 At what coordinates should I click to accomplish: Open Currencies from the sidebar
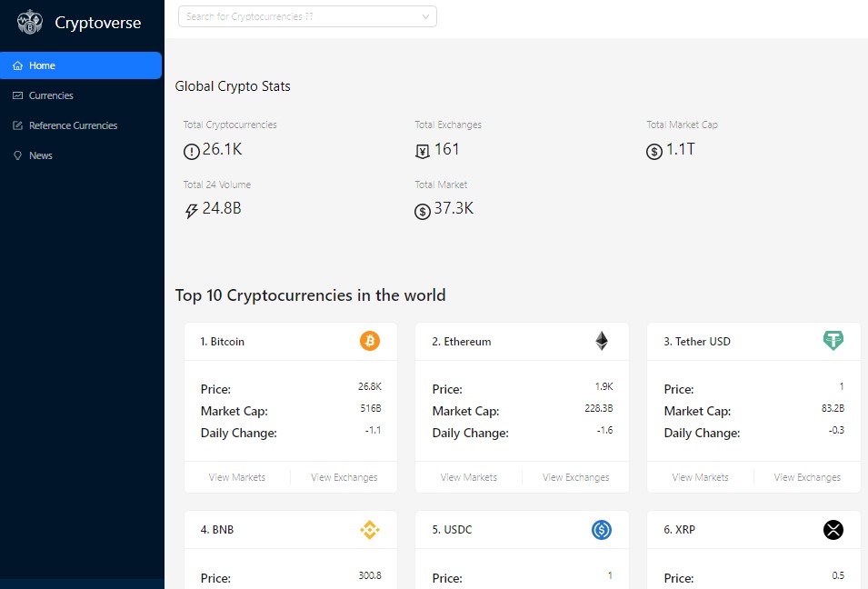coord(51,95)
